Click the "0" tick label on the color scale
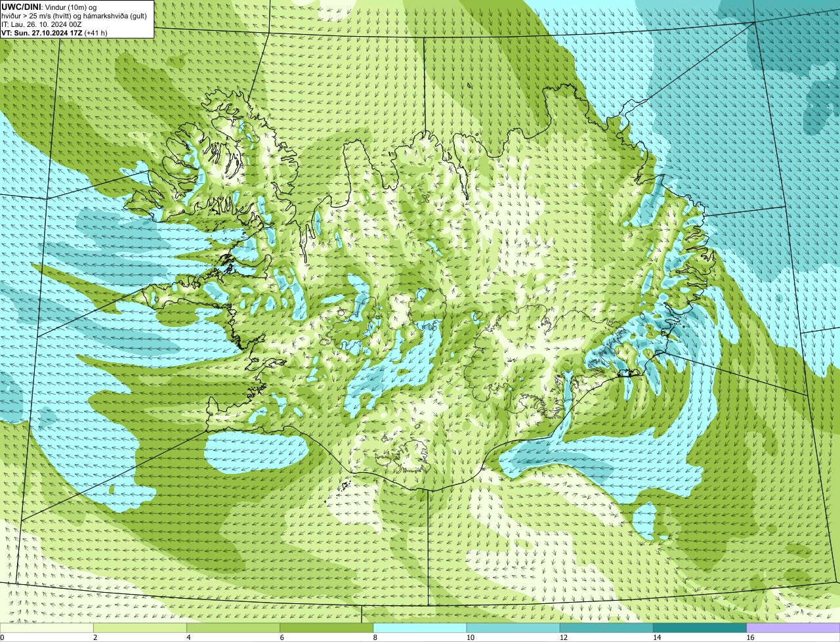Screen dimensions: 840x642 (x=3, y=637)
